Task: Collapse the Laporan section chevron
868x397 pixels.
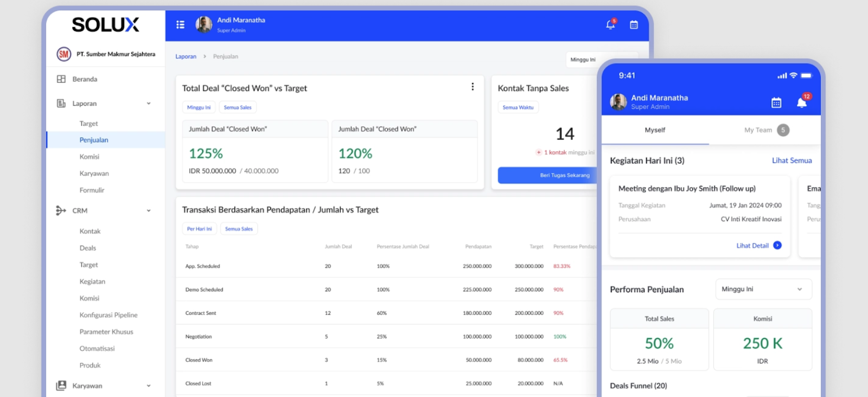Action: click(149, 104)
